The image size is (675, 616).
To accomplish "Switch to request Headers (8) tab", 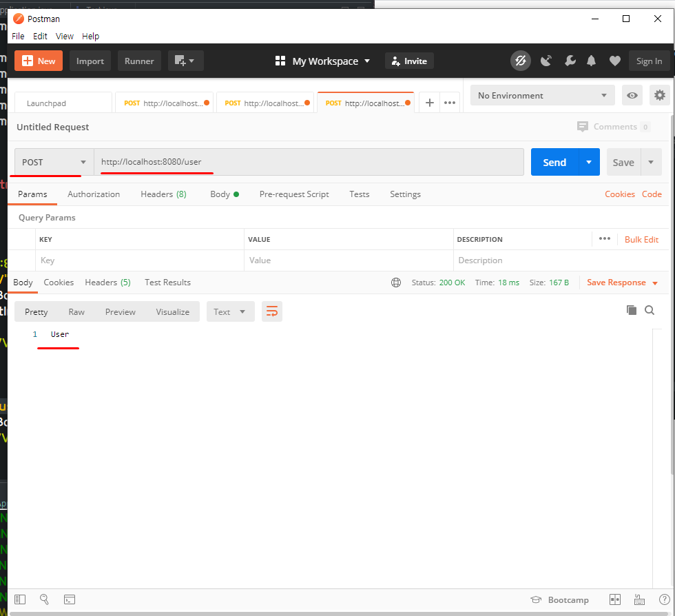I will [163, 194].
